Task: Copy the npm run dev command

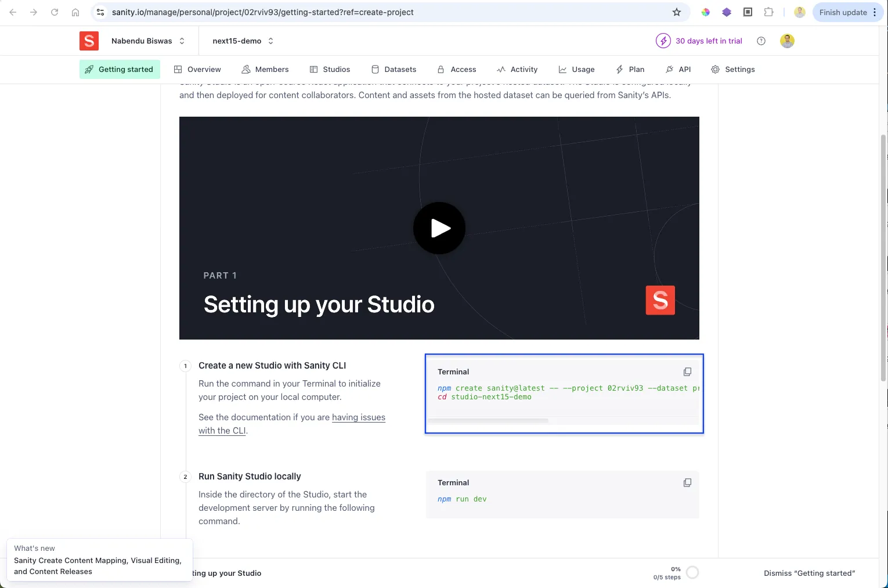Action: (687, 482)
